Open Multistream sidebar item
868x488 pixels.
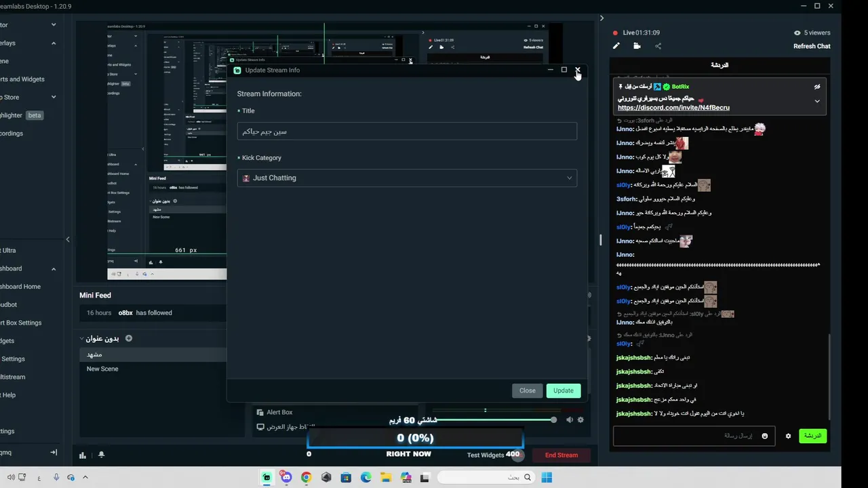[13, 377]
